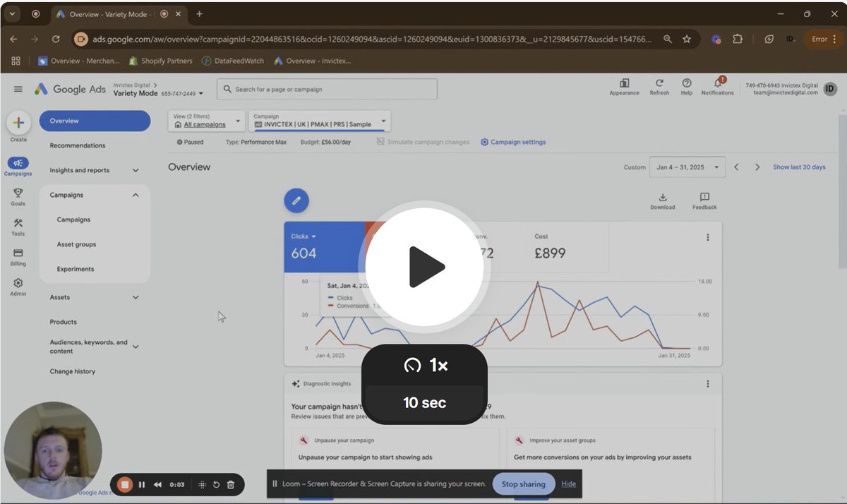Open the Appearance settings icon
Image resolution: width=847 pixels, height=504 pixels.
tap(624, 87)
